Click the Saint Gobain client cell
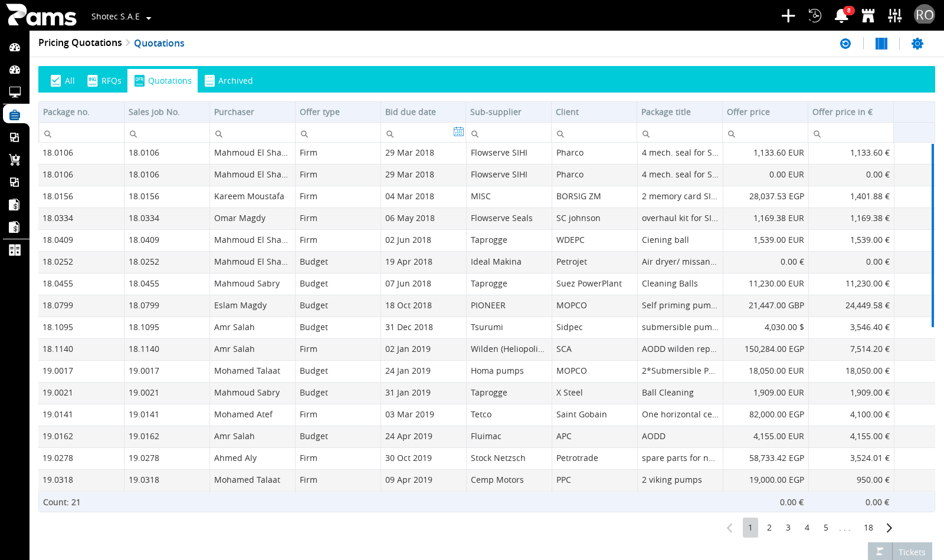 pyautogui.click(x=594, y=414)
